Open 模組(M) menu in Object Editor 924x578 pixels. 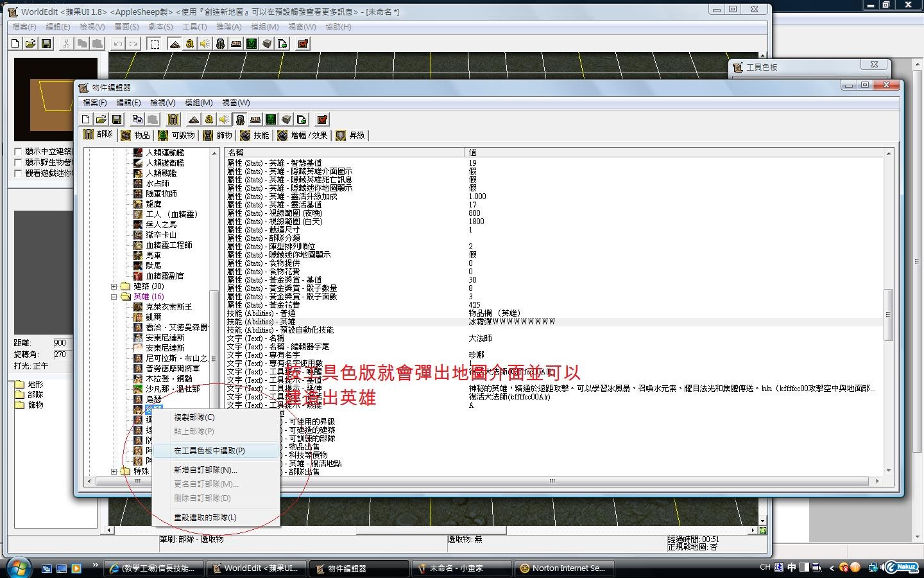pos(199,103)
